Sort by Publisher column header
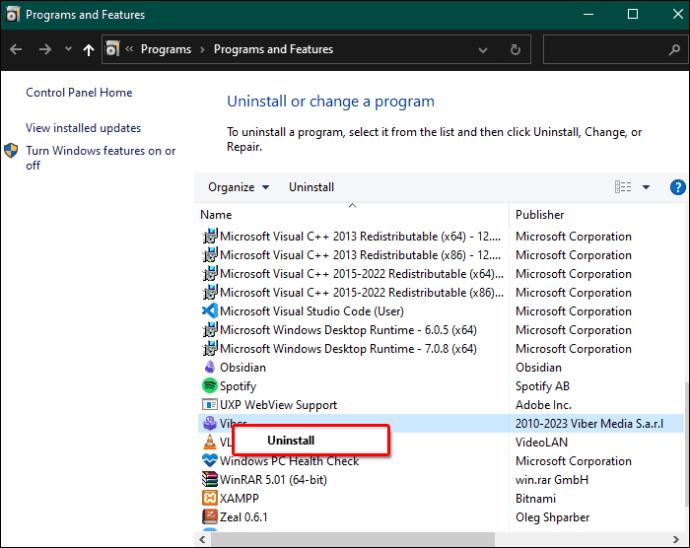Screen dimensions: 690x548 [540, 215]
